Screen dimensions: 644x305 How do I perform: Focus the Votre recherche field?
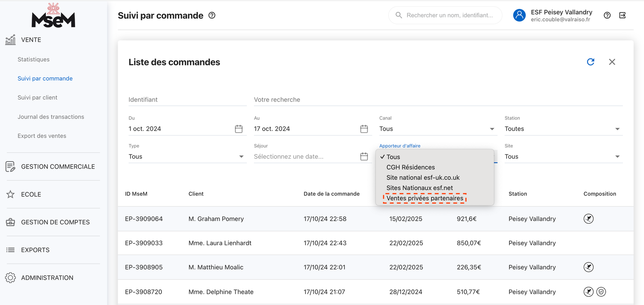click(x=438, y=100)
